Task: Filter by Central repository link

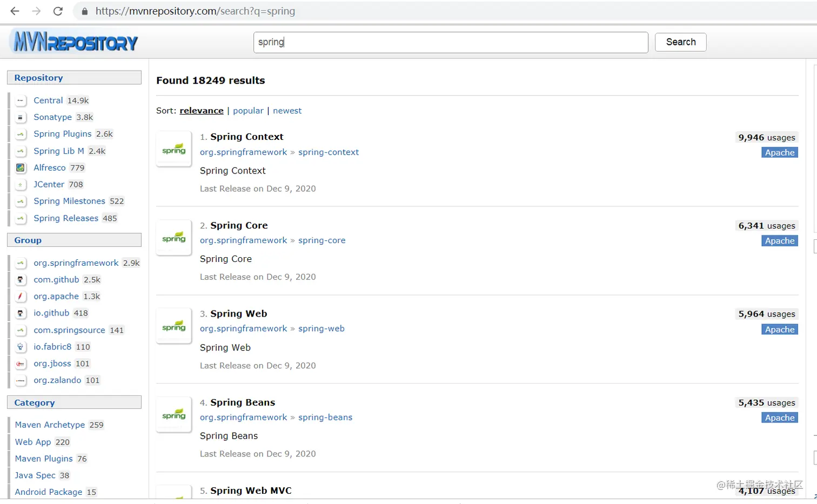Action: [x=48, y=100]
